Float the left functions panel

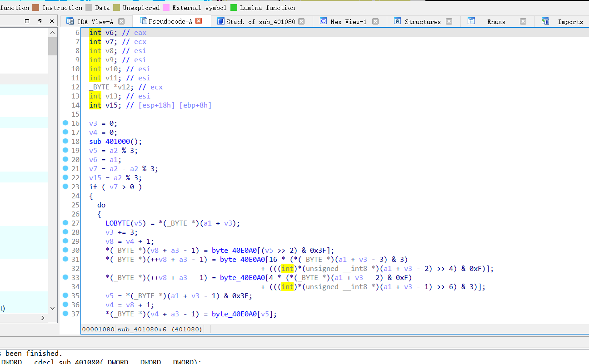[x=40, y=21]
